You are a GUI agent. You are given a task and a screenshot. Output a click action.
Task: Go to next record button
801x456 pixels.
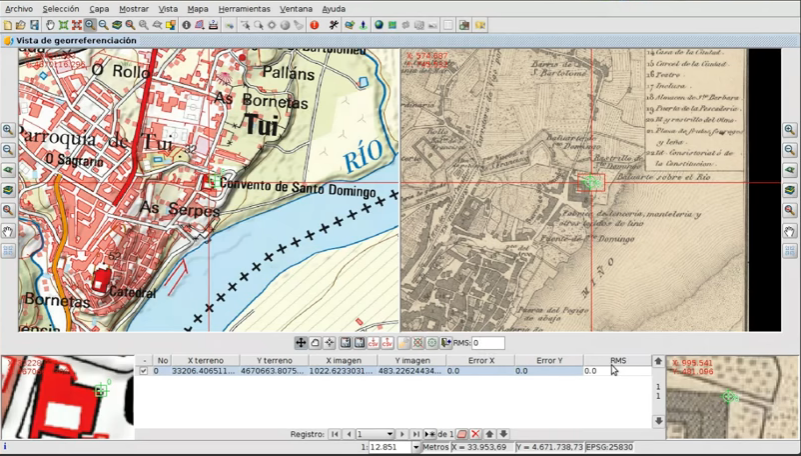403,434
